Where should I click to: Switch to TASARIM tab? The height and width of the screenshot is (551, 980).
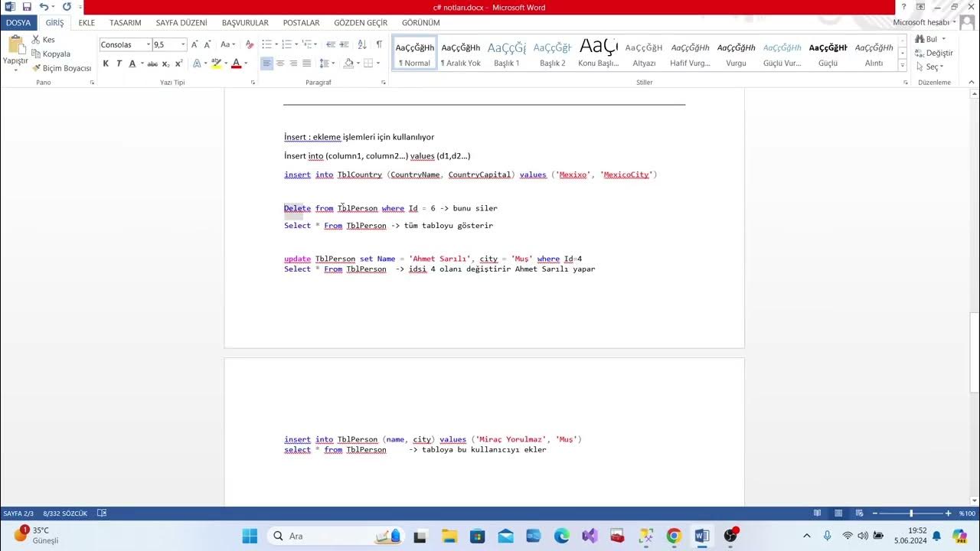click(x=126, y=23)
